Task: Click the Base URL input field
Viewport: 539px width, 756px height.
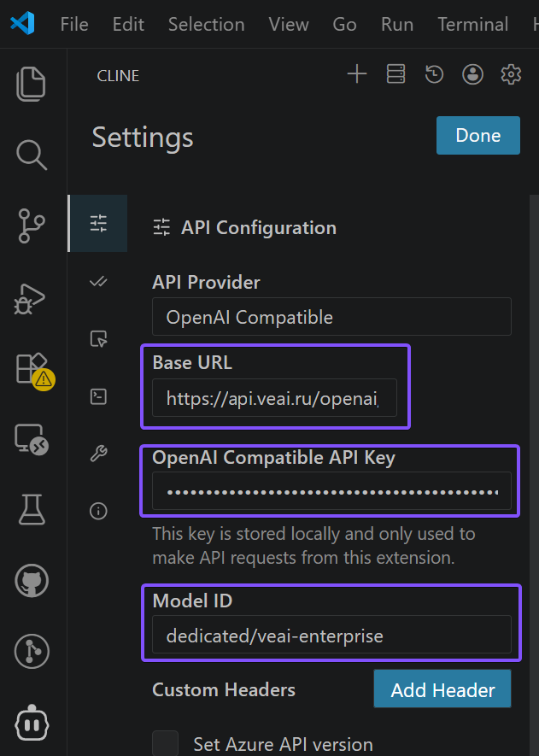Action: [274, 398]
